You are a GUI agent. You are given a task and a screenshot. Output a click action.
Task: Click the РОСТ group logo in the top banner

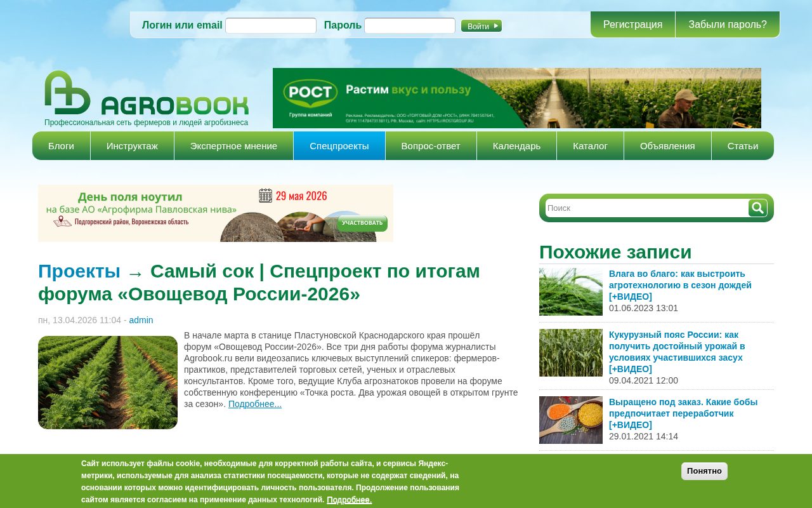click(311, 92)
